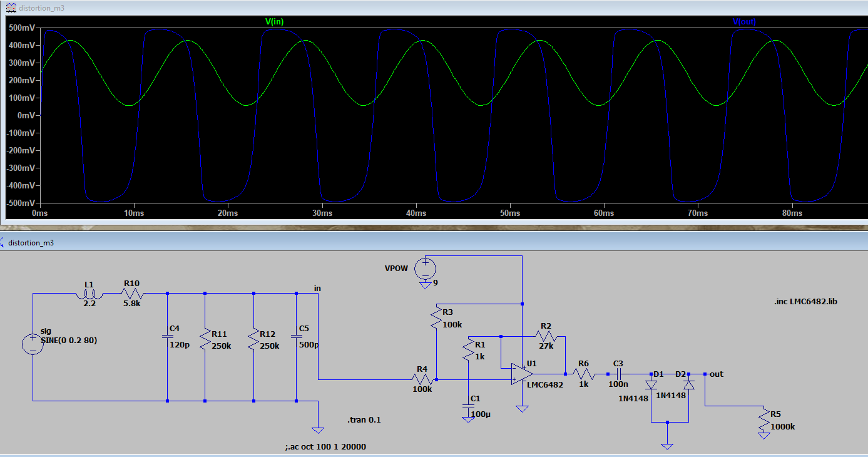Select the R4 resistor symbol

click(x=422, y=379)
